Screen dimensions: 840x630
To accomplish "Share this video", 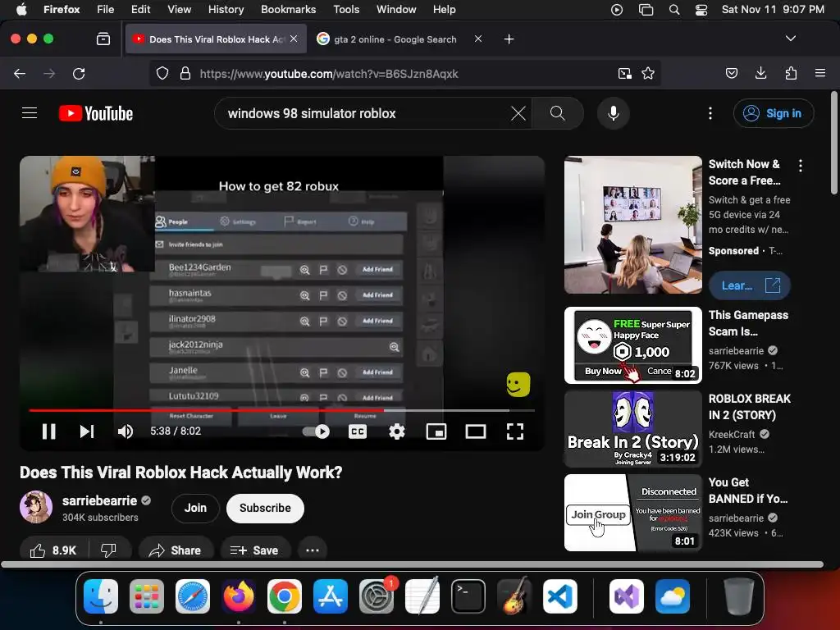I will tap(176, 550).
